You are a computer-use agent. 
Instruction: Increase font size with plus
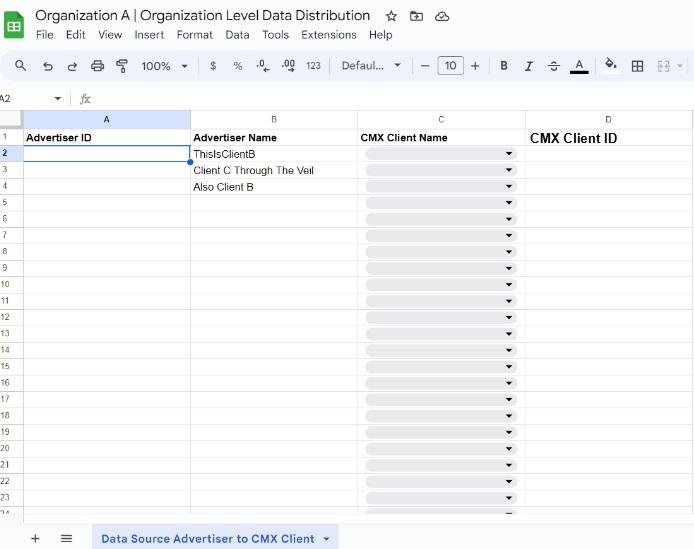[475, 66]
